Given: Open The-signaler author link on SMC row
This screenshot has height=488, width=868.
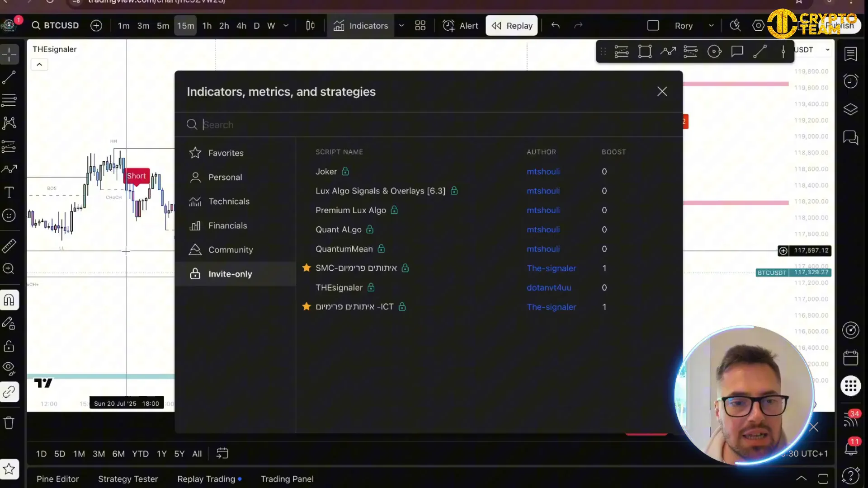Looking at the screenshot, I should pos(552,268).
